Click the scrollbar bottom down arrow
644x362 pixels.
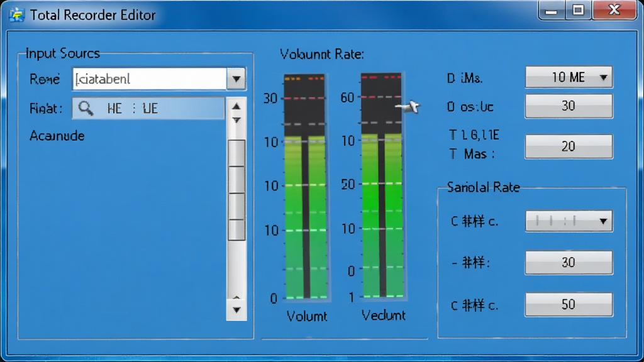click(236, 309)
